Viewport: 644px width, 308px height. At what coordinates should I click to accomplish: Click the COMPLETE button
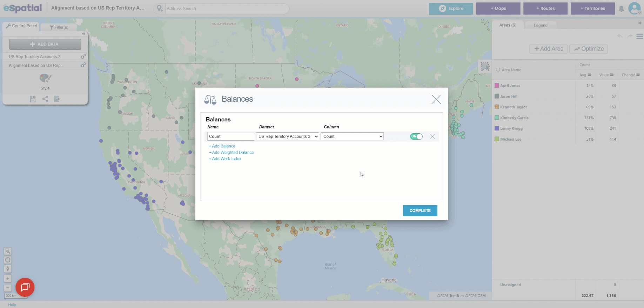[x=420, y=210]
